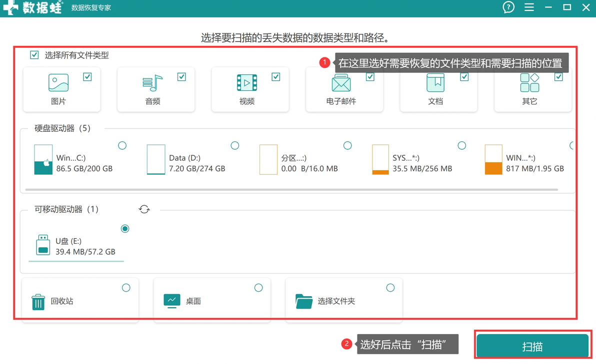Select the Data (D:) drive radio button
Screen dimensions: 596x364
point(235,145)
